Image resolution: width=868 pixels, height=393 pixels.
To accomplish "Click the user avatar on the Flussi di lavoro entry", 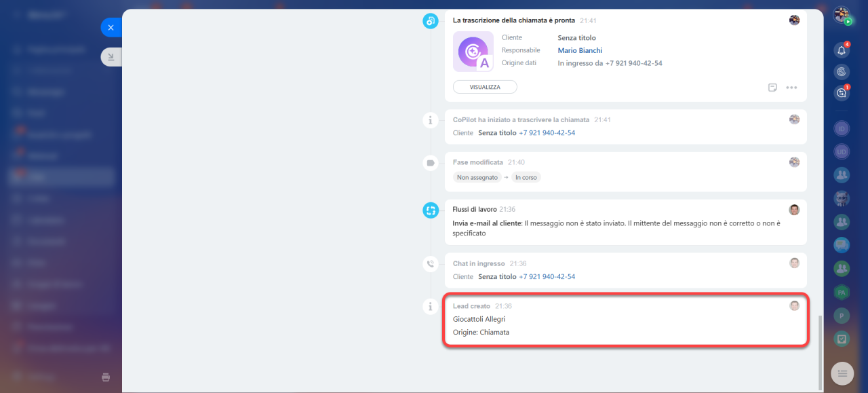I will (795, 210).
